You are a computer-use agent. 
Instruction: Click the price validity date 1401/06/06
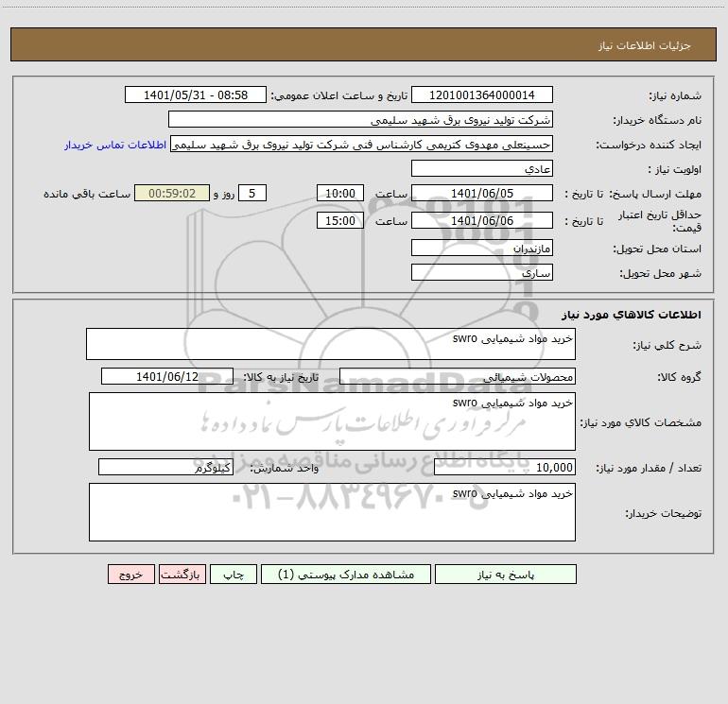tap(482, 220)
